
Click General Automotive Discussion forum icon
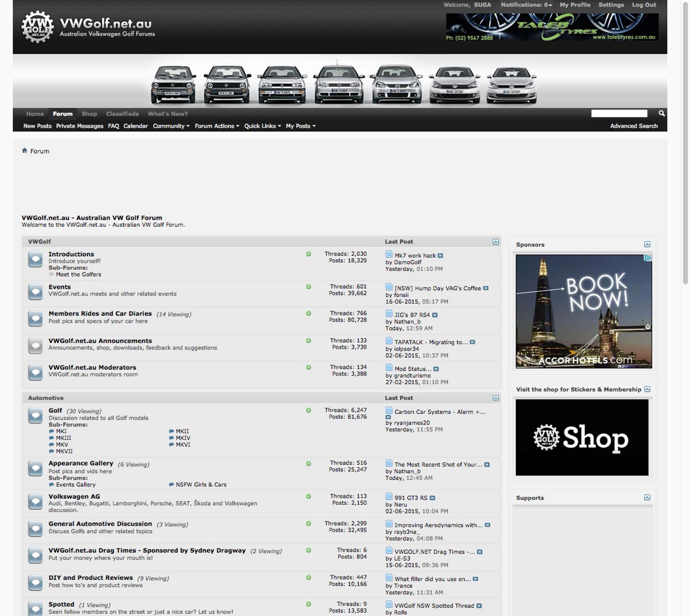tap(35, 529)
